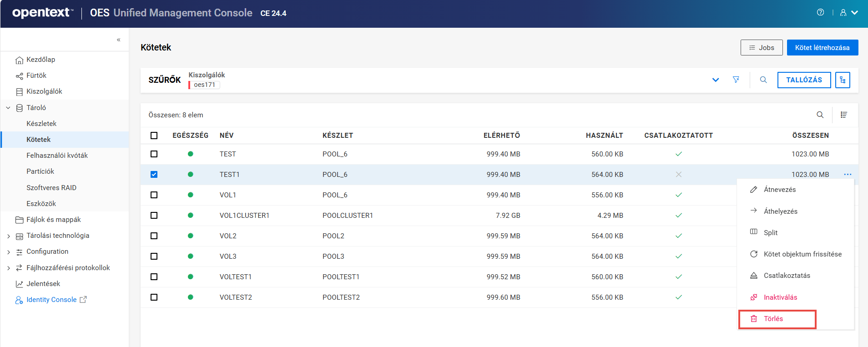The width and height of the screenshot is (868, 347).
Task: Uncheck the TEST1 volume checkbox
Action: point(154,175)
